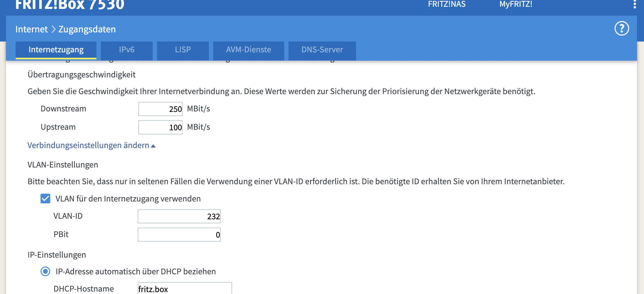
Task: Focus the PBit input field
Action: coord(179,235)
